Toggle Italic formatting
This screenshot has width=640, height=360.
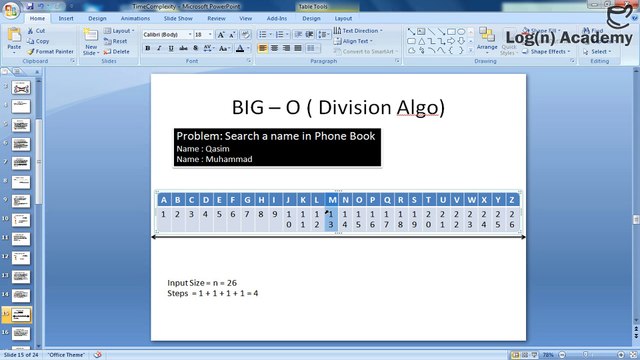(x=159, y=48)
